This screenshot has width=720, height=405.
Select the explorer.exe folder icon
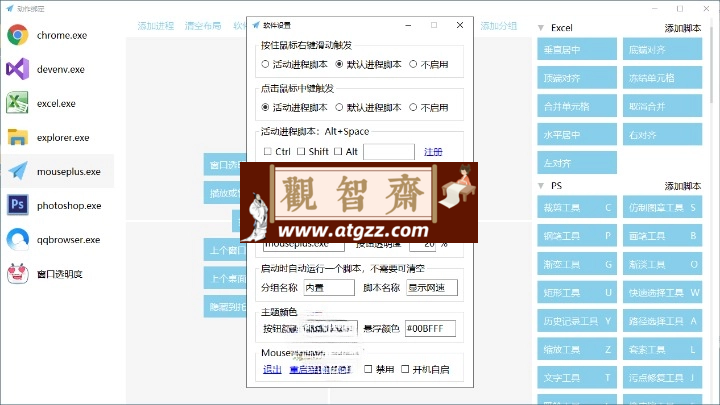[18, 137]
